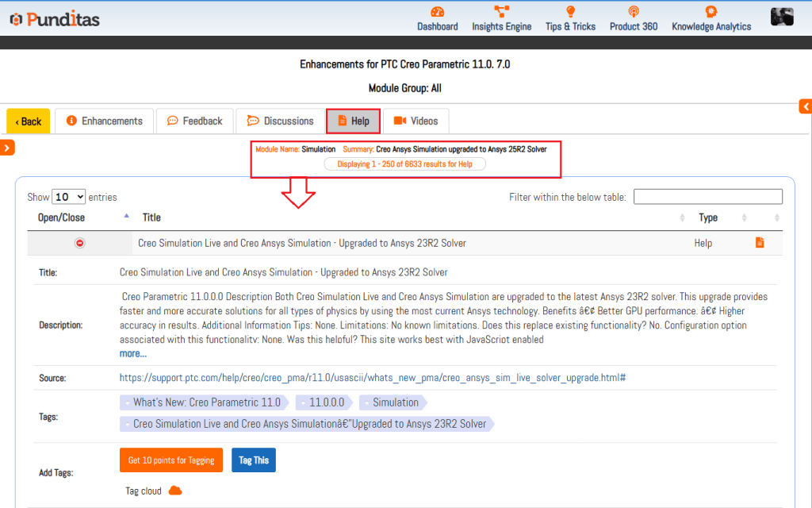Click the Punditas logo

tap(54, 19)
